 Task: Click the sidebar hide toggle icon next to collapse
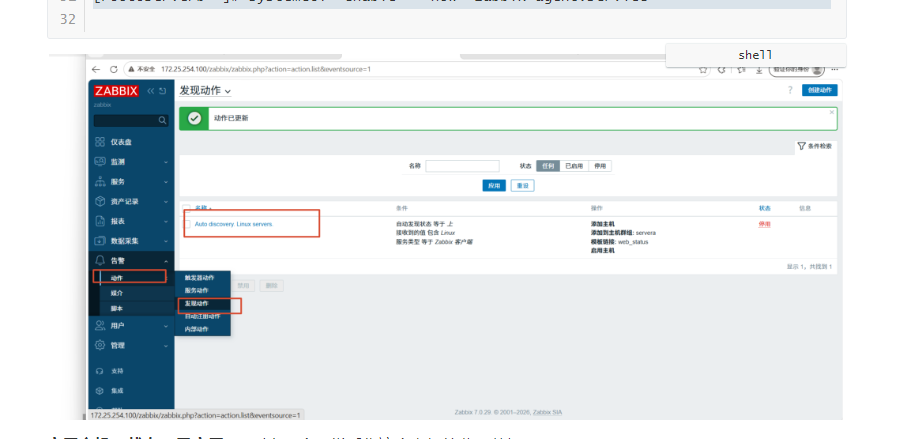163,91
